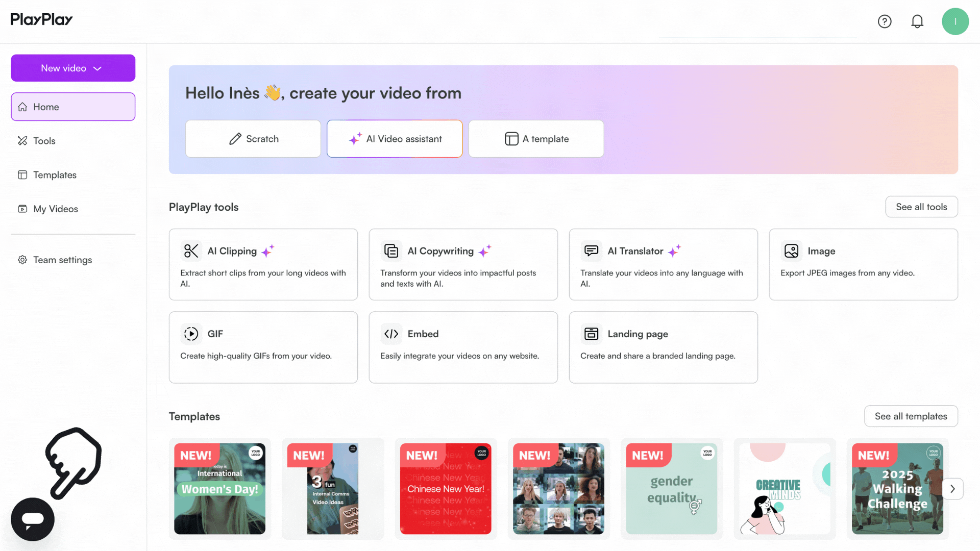
Task: Click the Embed code brackets icon
Action: [391, 334]
